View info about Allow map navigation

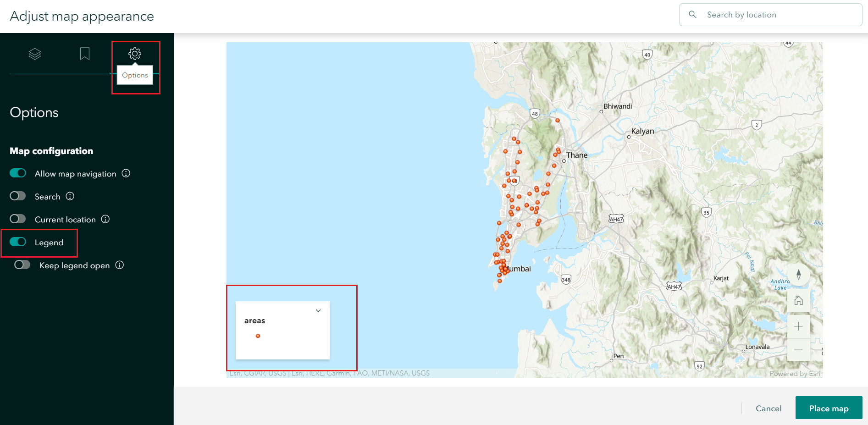126,173
